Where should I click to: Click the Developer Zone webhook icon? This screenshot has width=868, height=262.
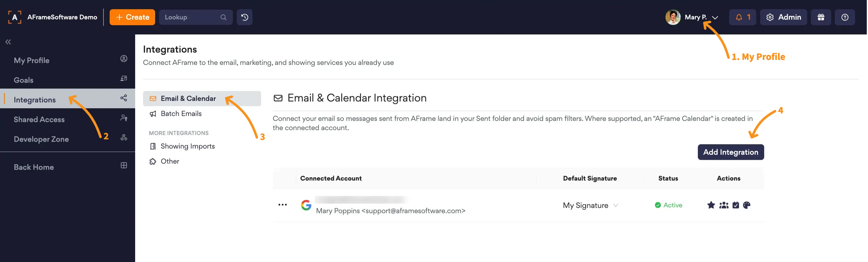124,137
